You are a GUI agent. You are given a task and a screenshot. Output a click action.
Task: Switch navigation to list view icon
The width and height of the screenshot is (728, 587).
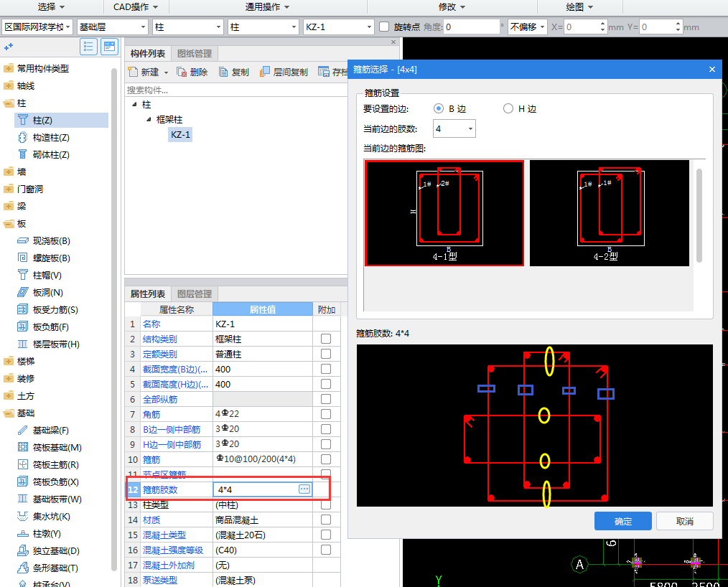(x=88, y=47)
